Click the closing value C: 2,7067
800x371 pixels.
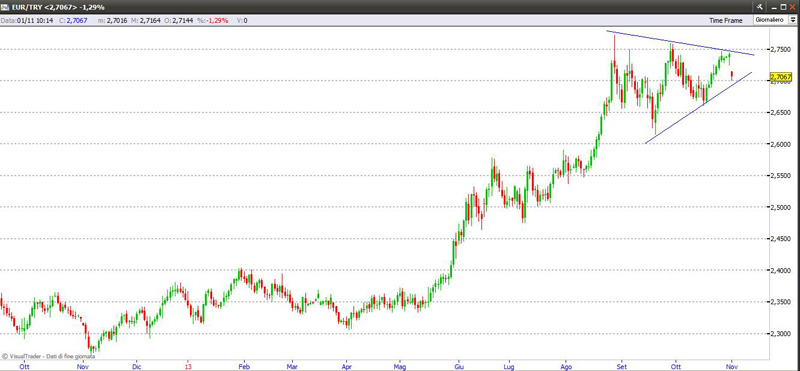[73, 20]
